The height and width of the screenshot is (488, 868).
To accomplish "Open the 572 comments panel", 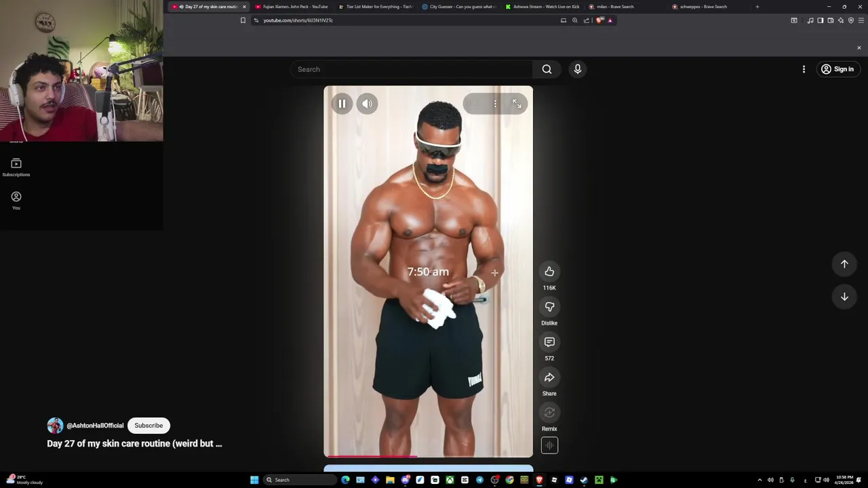I will (549, 342).
